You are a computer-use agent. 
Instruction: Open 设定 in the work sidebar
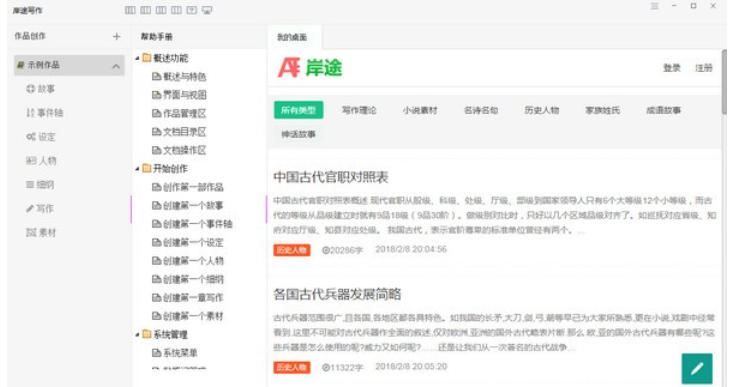coord(40,137)
